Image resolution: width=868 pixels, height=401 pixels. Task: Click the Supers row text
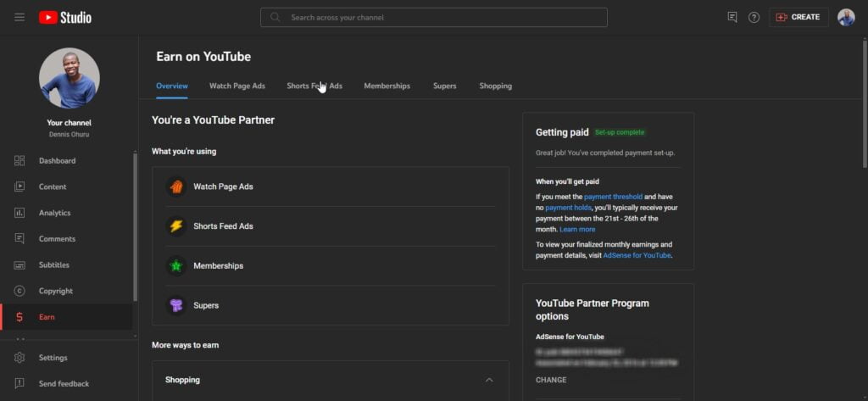point(206,305)
